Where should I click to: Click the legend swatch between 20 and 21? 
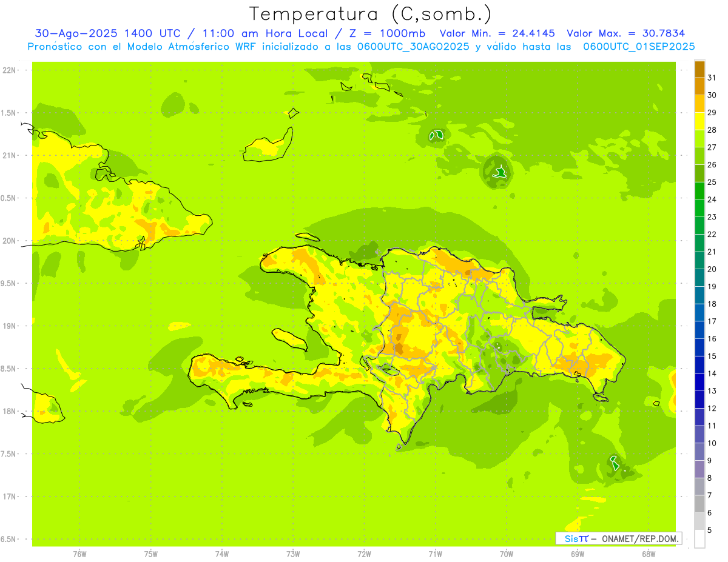coord(699,261)
